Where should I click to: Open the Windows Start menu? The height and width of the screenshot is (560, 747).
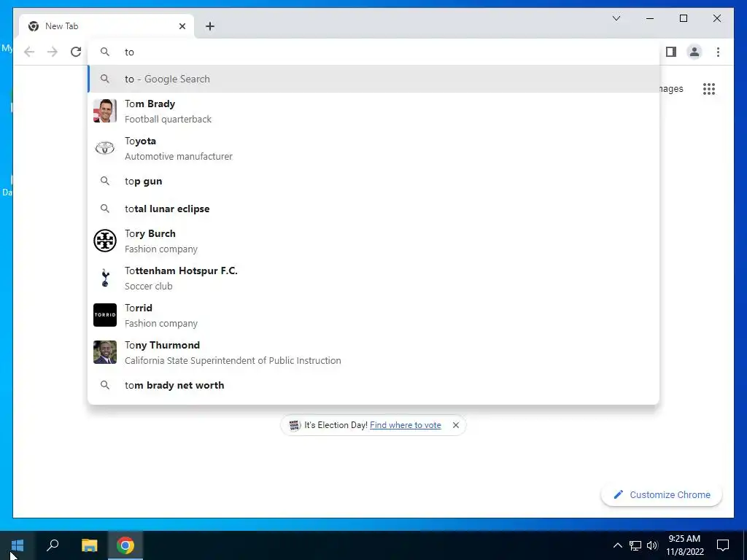pos(18,545)
